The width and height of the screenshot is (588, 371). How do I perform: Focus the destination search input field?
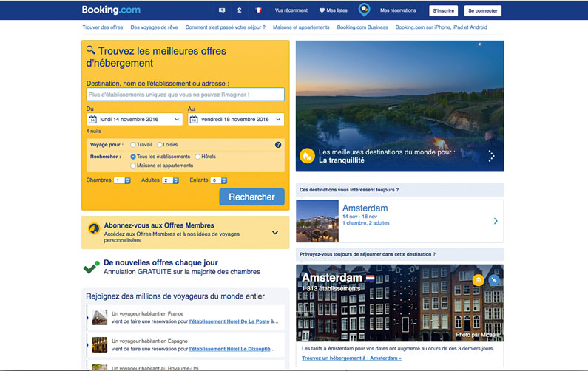pyautogui.click(x=185, y=95)
